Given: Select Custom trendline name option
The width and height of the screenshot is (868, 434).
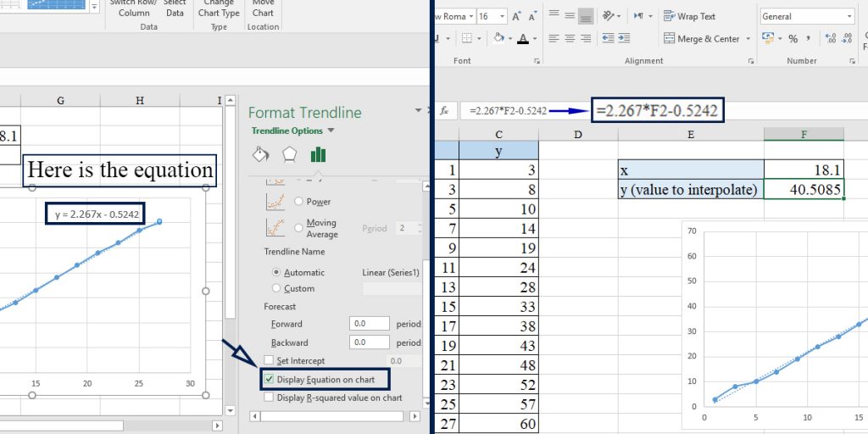Looking at the screenshot, I should [x=277, y=288].
